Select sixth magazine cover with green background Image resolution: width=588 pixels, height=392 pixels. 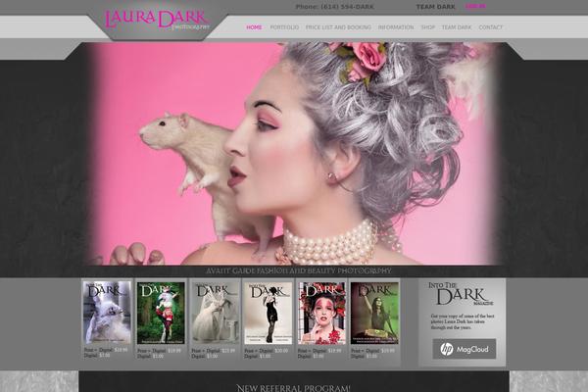(374, 313)
